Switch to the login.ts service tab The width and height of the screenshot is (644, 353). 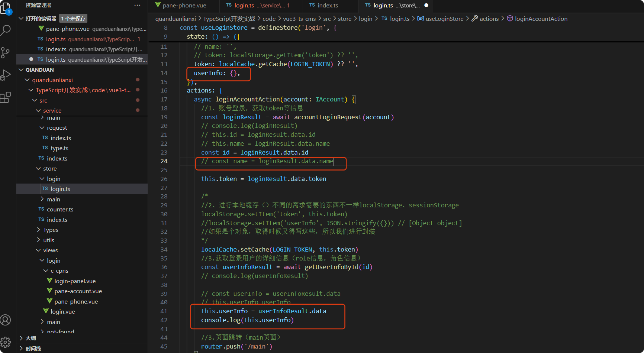pos(261,5)
